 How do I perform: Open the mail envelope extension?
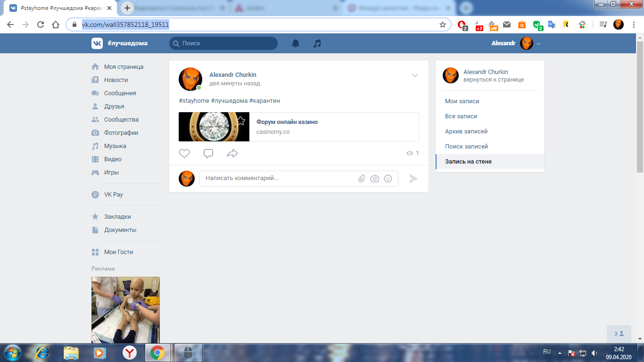click(507, 25)
